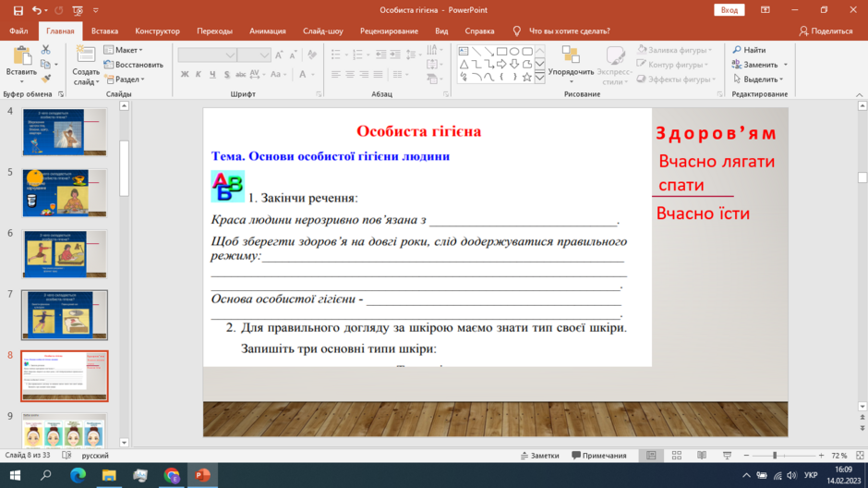Switch to Slide Sorter view icon

point(677,456)
